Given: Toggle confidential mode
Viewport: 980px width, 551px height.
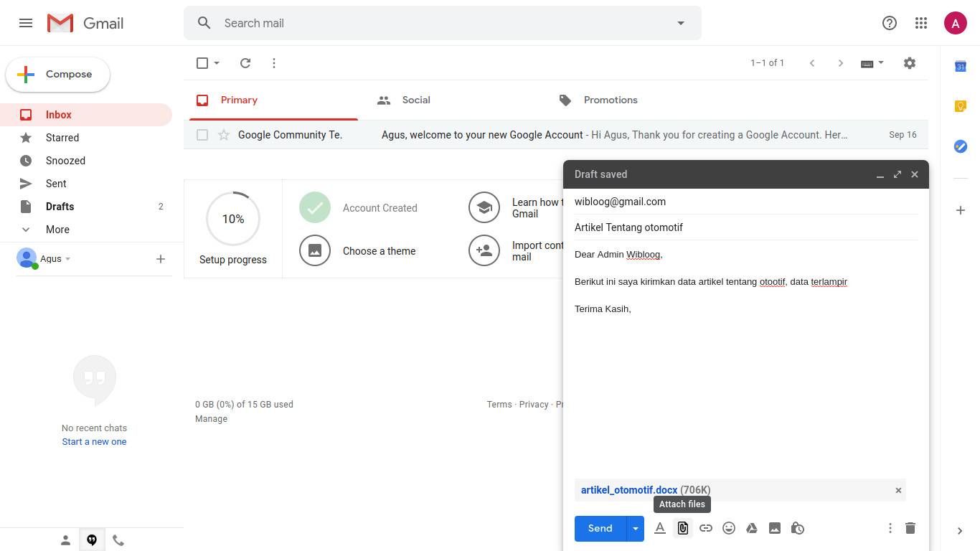Looking at the screenshot, I should point(798,528).
